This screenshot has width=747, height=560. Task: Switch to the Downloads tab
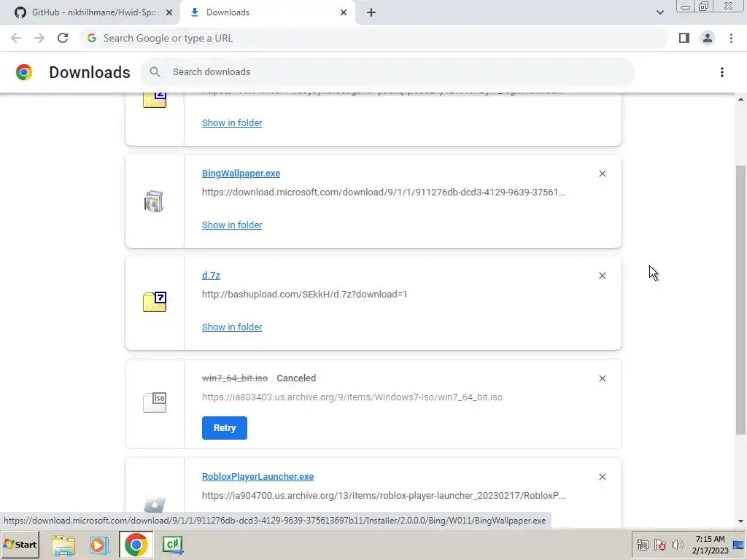(x=267, y=12)
